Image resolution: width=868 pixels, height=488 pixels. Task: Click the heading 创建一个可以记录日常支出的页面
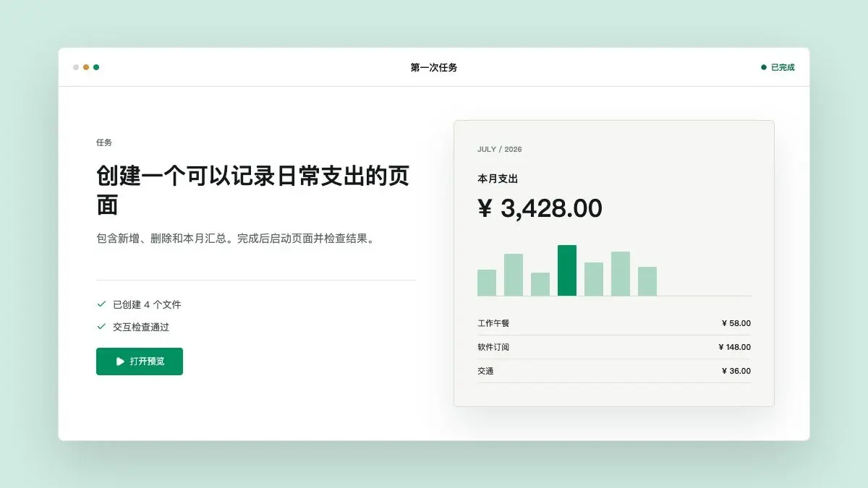tap(252, 190)
